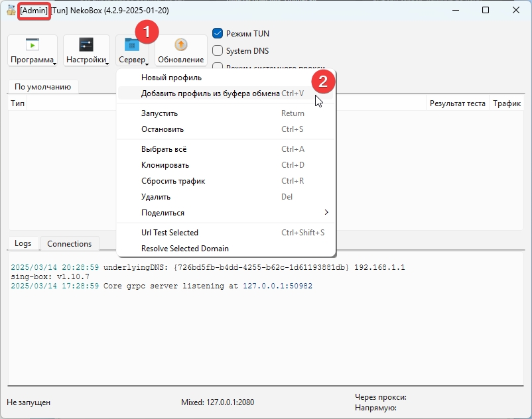Image resolution: width=532 pixels, height=419 pixels.
Task: Select Остановить menu entry
Action: tap(163, 129)
